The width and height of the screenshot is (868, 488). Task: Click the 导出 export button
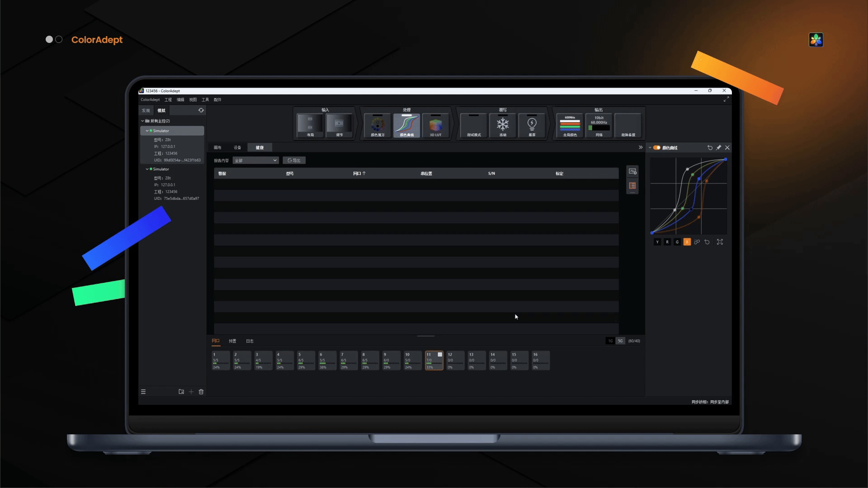(x=294, y=160)
